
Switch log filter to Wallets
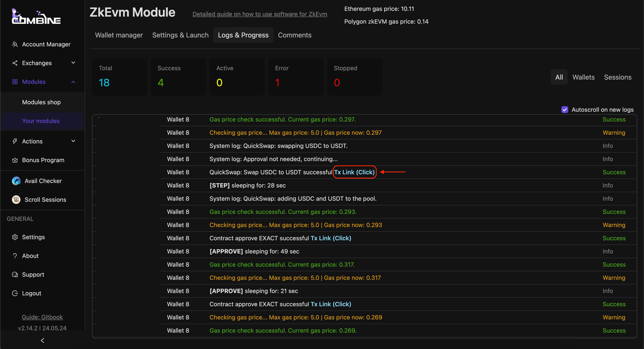(583, 77)
